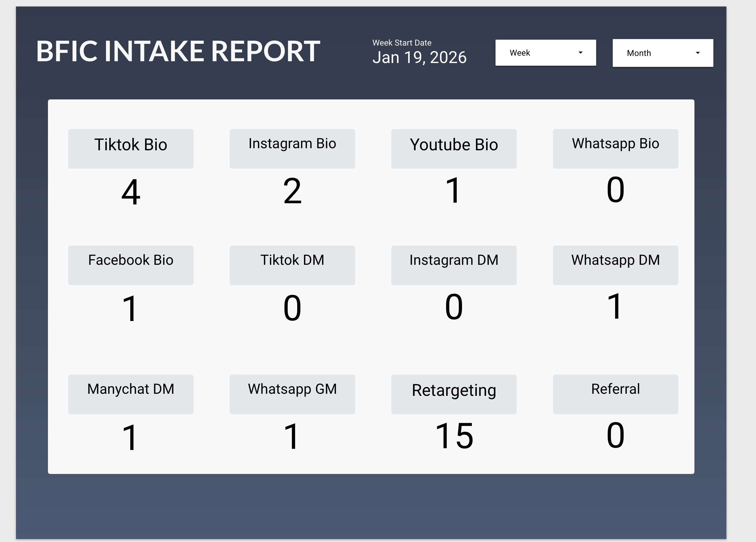Click the Retargeting label card

pos(454,394)
